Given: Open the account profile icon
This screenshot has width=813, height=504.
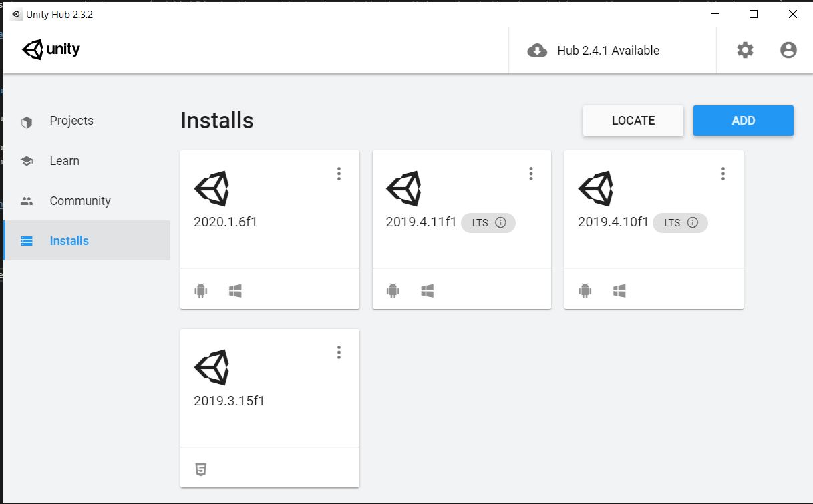Looking at the screenshot, I should click(788, 50).
